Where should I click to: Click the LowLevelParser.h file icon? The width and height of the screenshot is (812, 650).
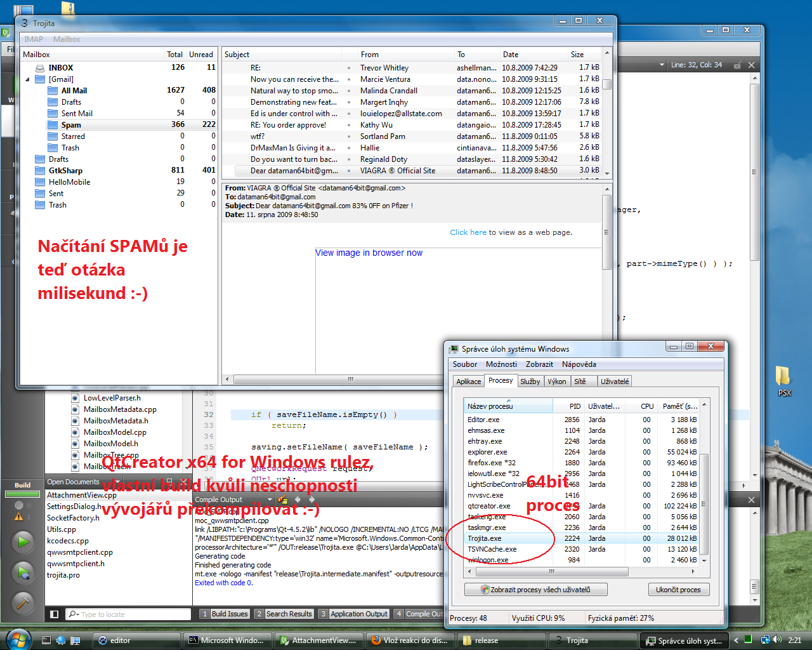coord(75,398)
